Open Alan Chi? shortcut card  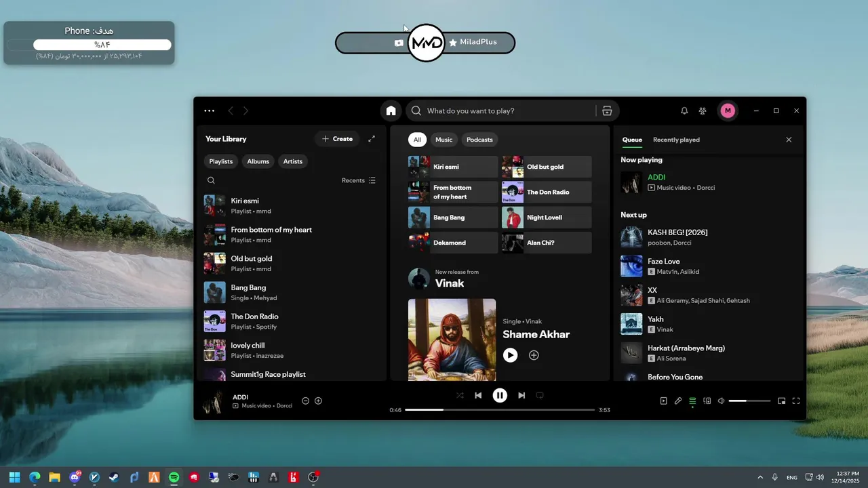[547, 243]
